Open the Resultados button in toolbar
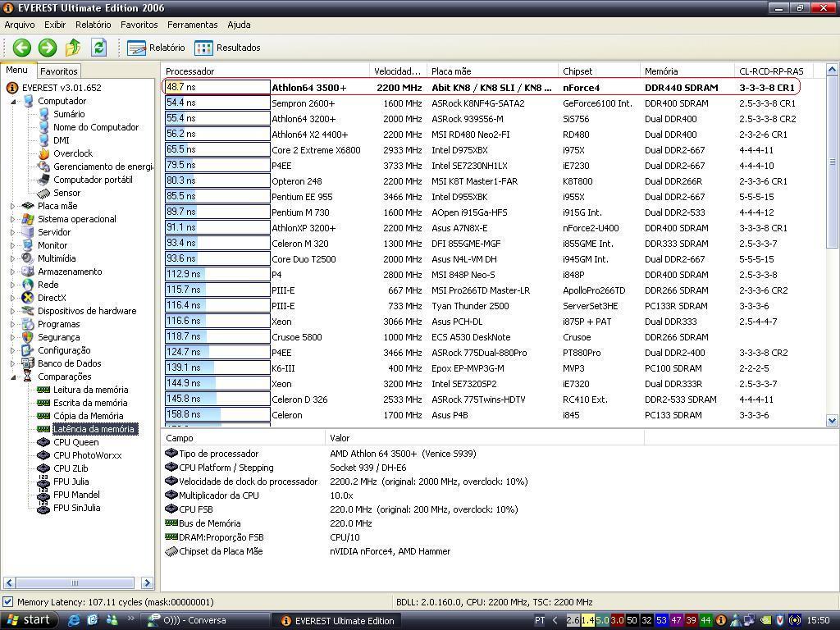The height and width of the screenshot is (630, 840). [x=228, y=48]
